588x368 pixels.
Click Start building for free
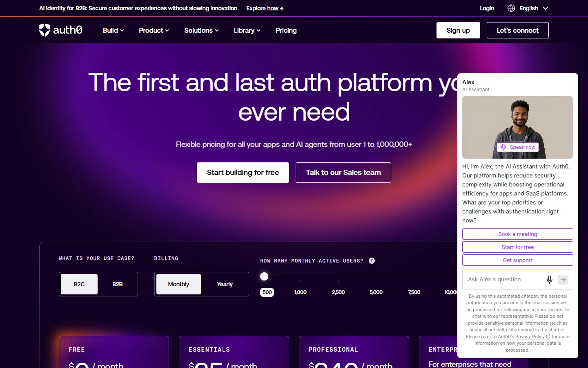[x=243, y=173]
